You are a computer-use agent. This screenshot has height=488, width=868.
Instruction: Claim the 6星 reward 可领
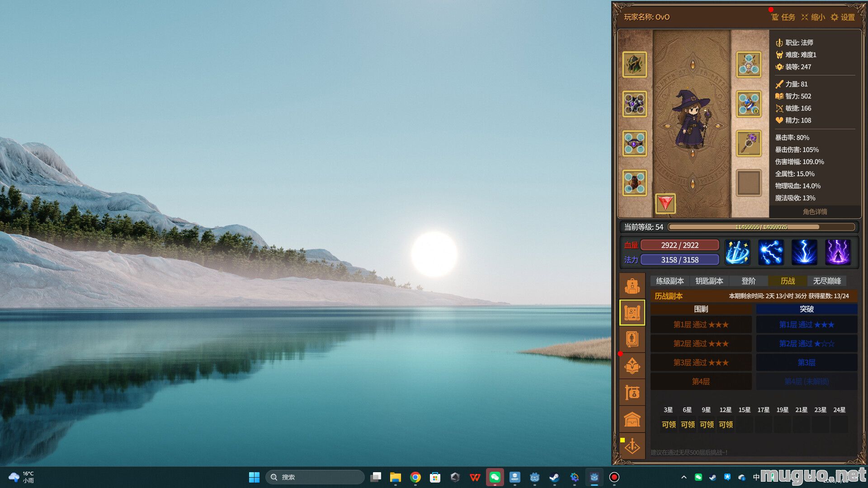click(x=688, y=425)
